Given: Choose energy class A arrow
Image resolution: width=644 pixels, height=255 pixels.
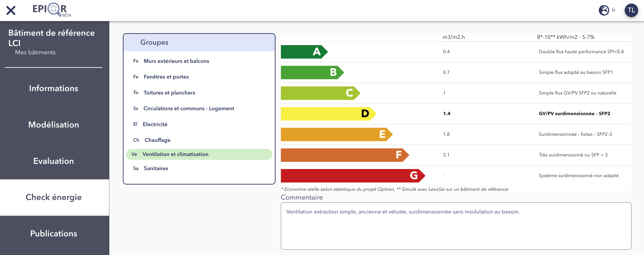Looking at the screenshot, I should click(304, 52).
